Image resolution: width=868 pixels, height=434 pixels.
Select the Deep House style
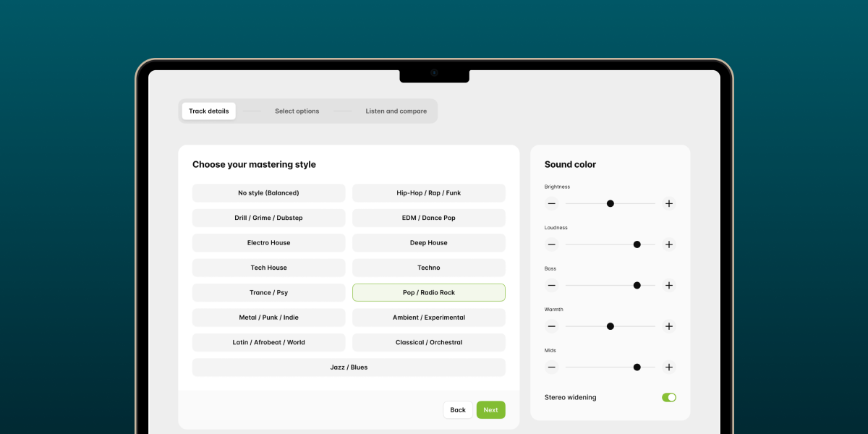click(429, 243)
